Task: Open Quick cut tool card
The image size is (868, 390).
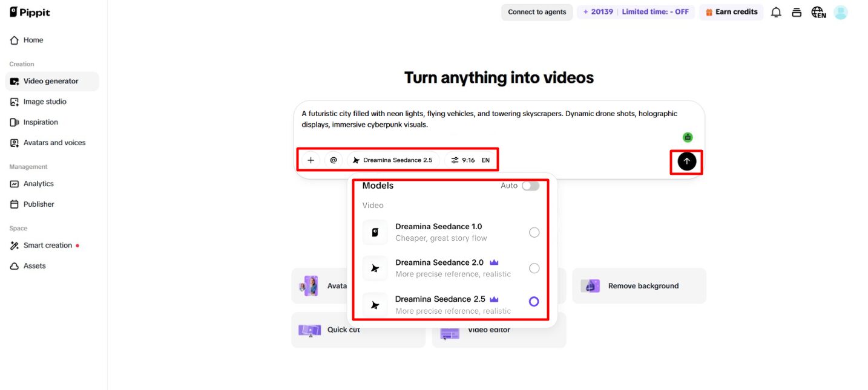Action: 358,330
